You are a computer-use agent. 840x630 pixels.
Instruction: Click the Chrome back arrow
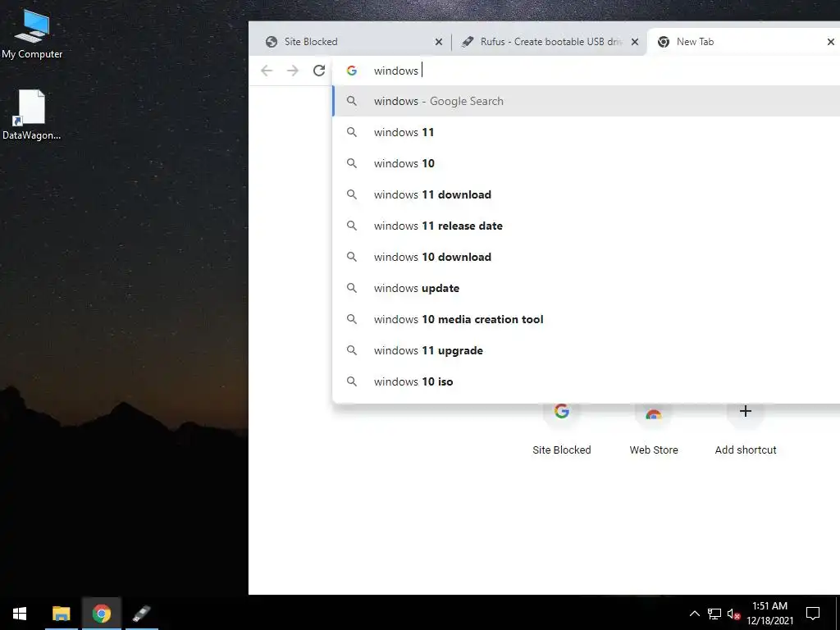267,71
